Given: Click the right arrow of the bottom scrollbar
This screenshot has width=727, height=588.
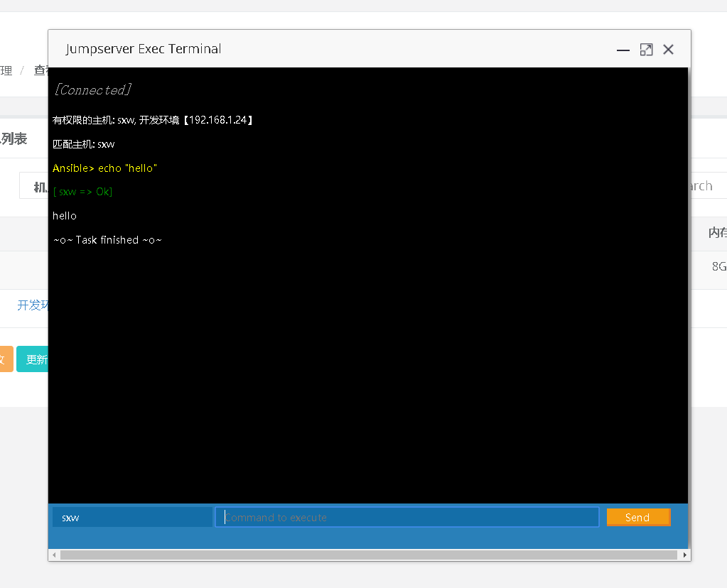Looking at the screenshot, I should (684, 555).
